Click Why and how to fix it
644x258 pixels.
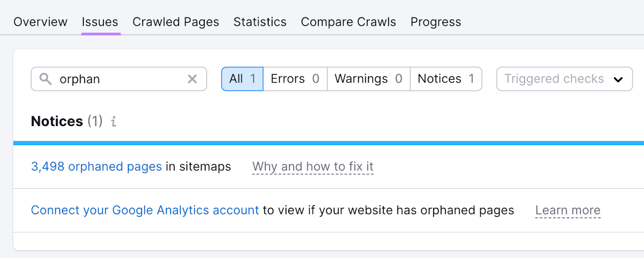(313, 167)
